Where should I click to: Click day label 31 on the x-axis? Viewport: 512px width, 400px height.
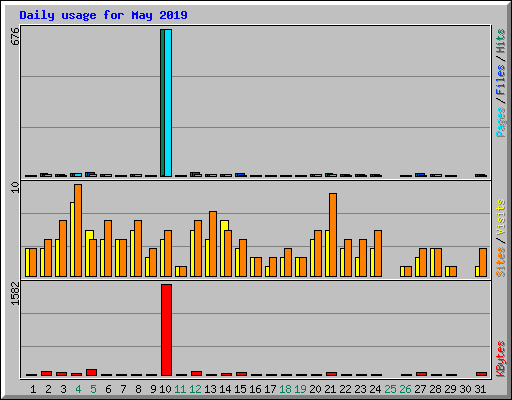click(x=480, y=389)
